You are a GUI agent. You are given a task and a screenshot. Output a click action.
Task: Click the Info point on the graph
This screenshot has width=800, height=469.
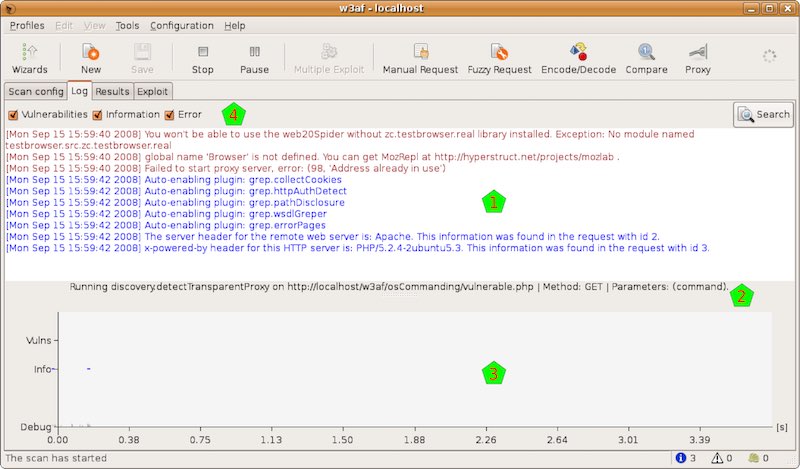click(88, 370)
